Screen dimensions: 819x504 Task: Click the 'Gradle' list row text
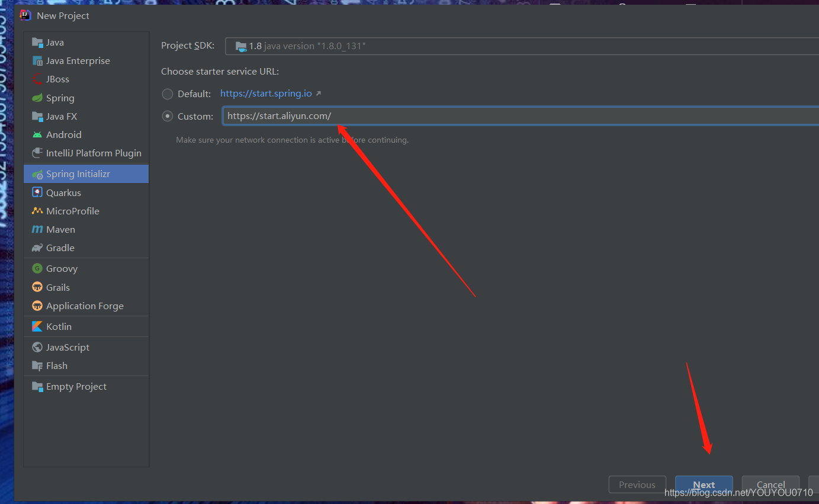click(60, 248)
